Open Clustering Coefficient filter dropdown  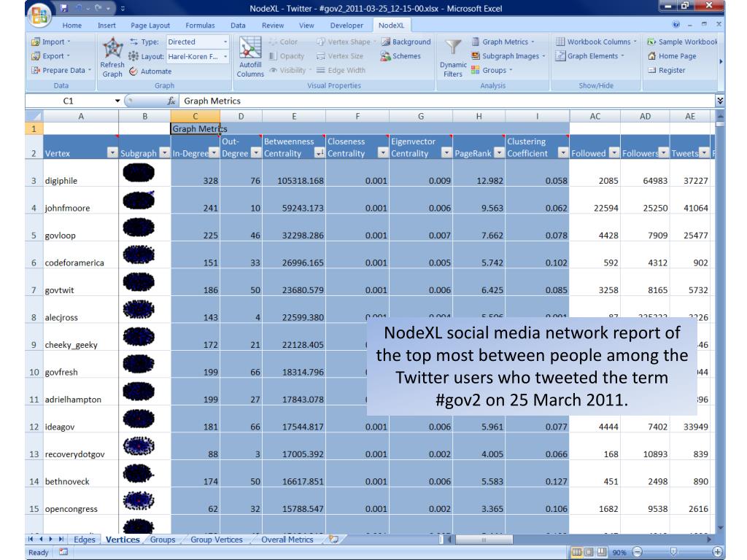[563, 153]
